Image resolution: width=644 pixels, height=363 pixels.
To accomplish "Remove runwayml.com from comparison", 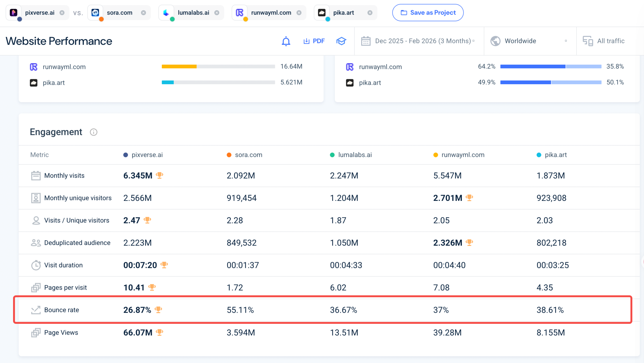I will (299, 13).
